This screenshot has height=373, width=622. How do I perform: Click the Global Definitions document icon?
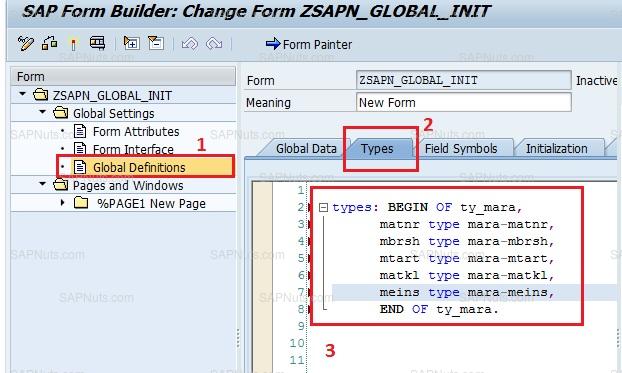pyautogui.click(x=80, y=167)
